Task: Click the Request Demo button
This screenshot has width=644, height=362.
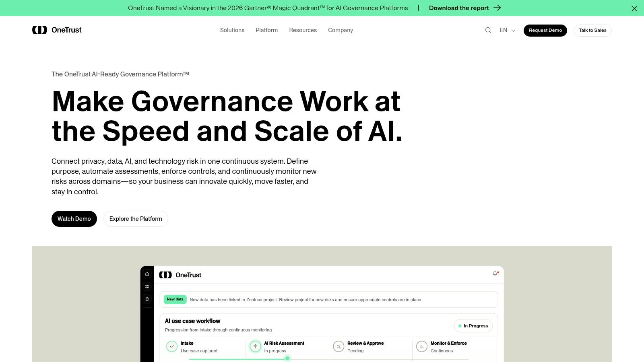Action: tap(545, 30)
